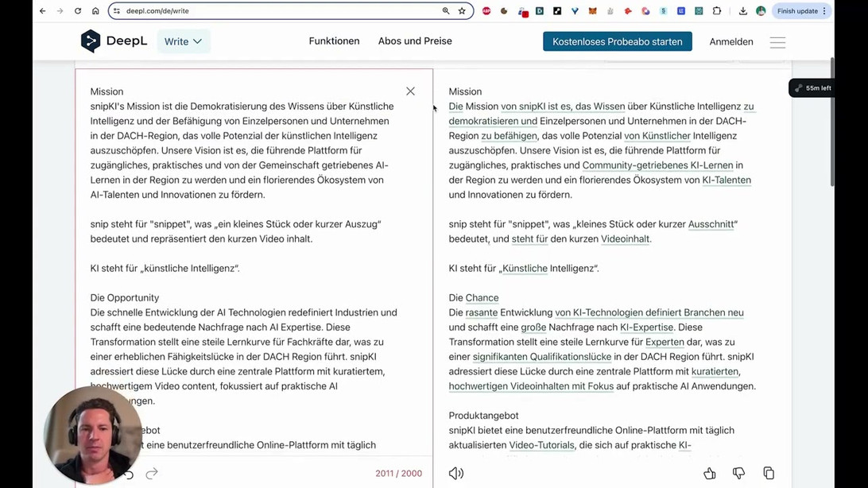Open alternatives for underlined word "Chance"
The image size is (868, 488).
482,298
